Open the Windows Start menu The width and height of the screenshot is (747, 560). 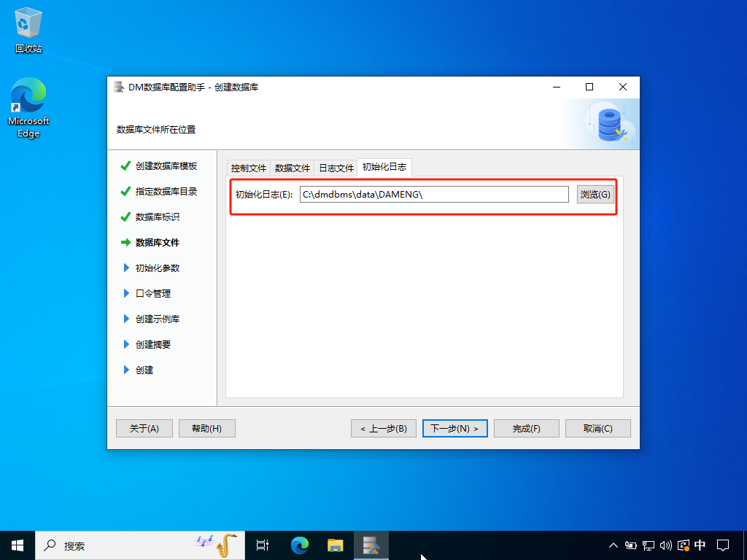pyautogui.click(x=18, y=545)
